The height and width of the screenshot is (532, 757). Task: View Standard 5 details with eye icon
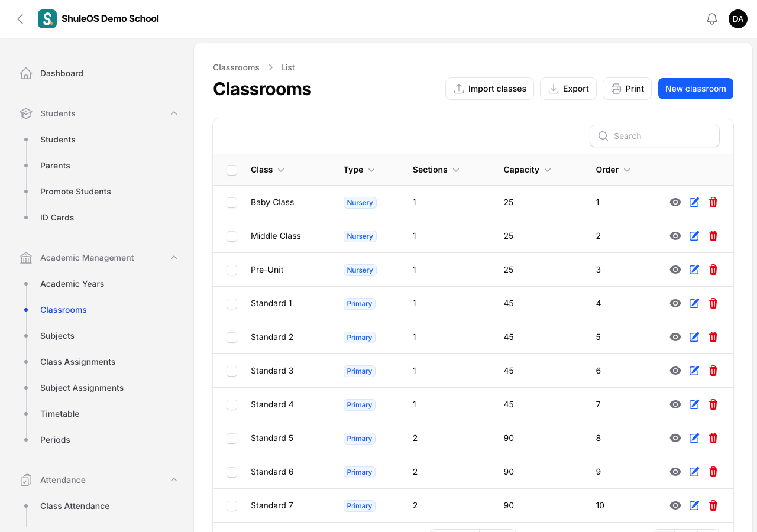[675, 438]
